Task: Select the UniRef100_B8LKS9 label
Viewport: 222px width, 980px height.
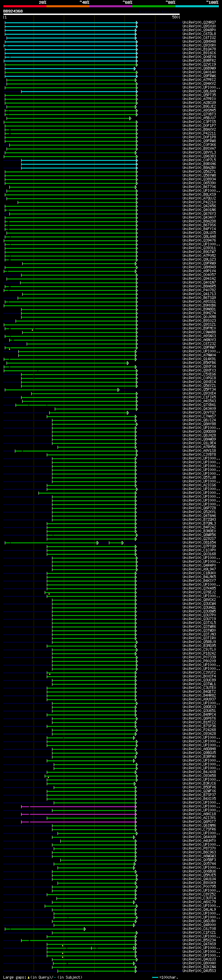Action: (x=199, y=194)
